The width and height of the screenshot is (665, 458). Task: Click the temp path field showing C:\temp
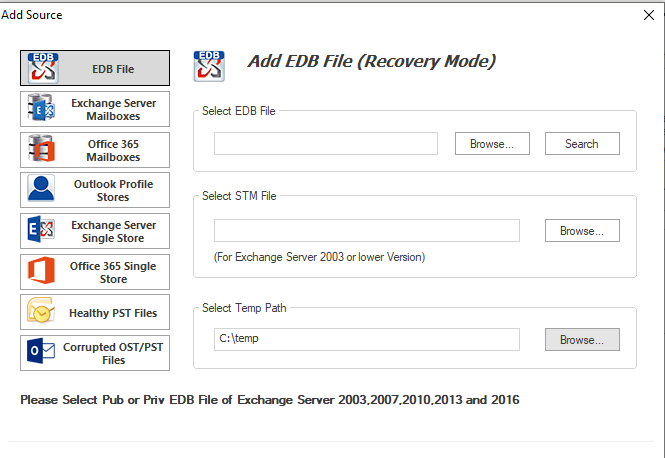(x=367, y=340)
